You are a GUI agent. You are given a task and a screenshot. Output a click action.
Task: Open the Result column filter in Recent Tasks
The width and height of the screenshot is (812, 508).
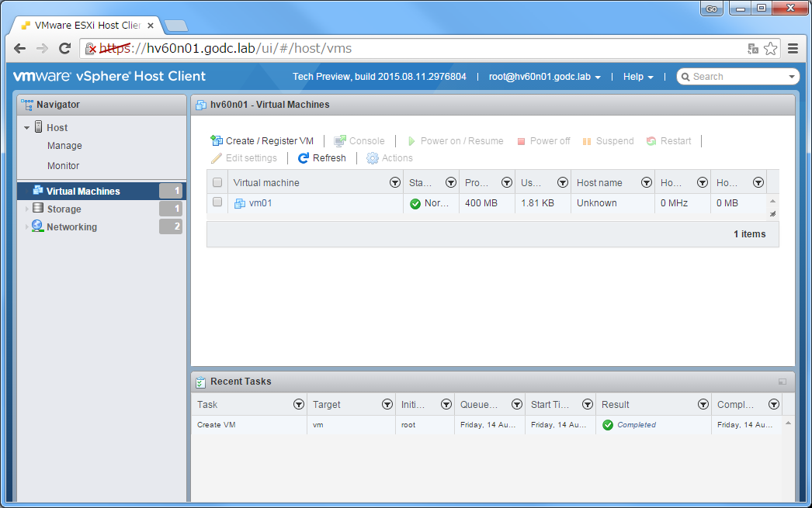coord(703,404)
